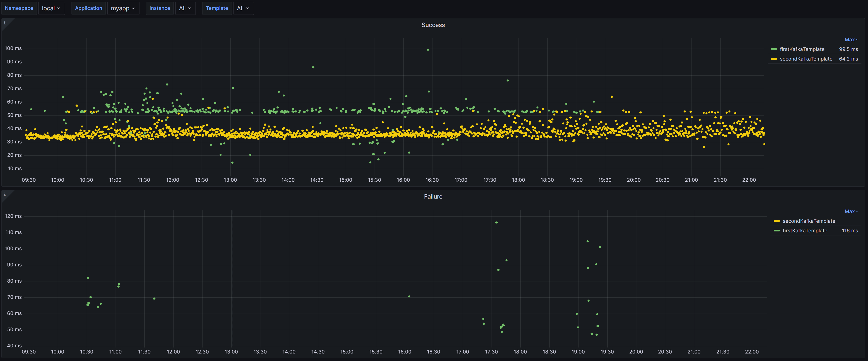Click the Failure panel info icon

tap(5, 194)
